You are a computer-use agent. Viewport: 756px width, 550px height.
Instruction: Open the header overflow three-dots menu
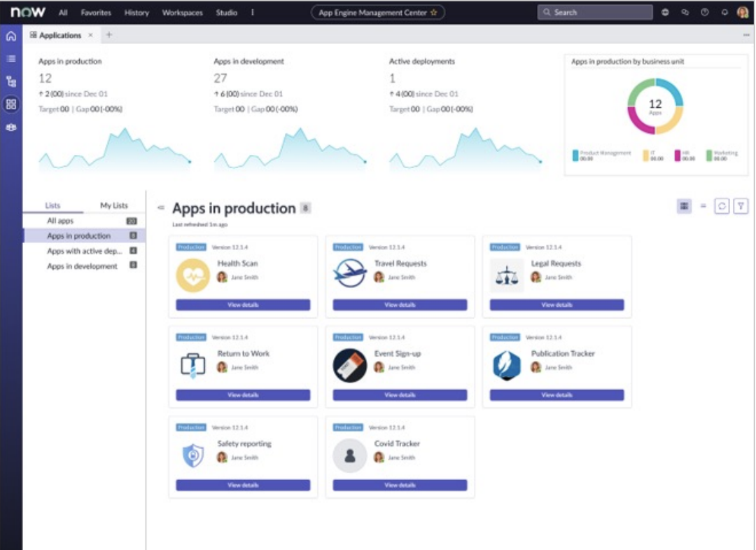click(x=253, y=13)
